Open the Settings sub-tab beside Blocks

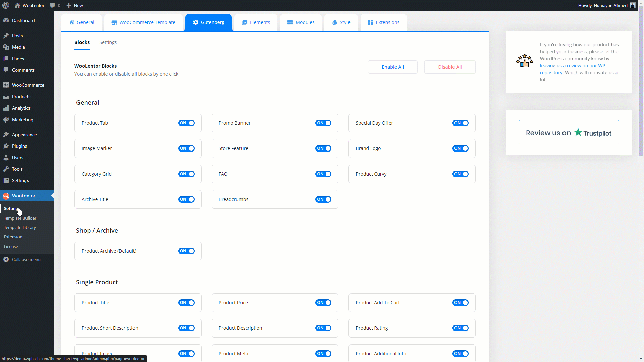pos(108,42)
